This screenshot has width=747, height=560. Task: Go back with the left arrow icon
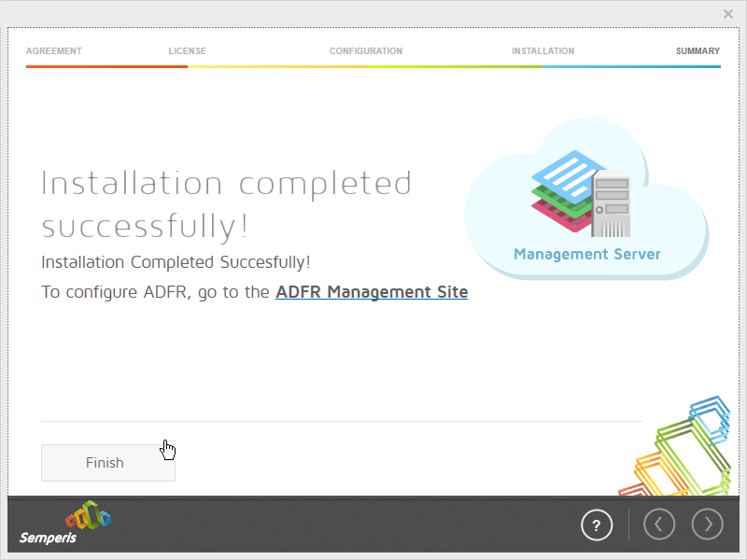tap(659, 525)
